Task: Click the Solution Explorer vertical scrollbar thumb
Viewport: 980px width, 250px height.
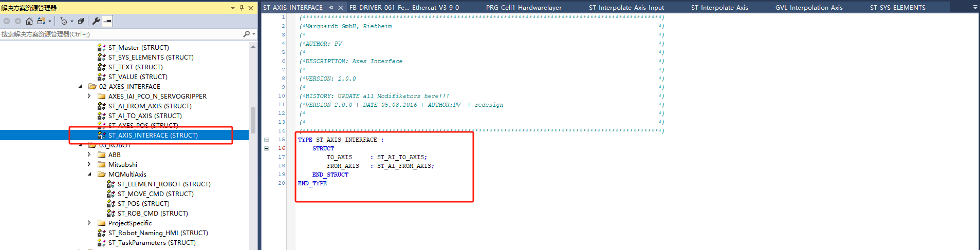Action: tap(253, 120)
